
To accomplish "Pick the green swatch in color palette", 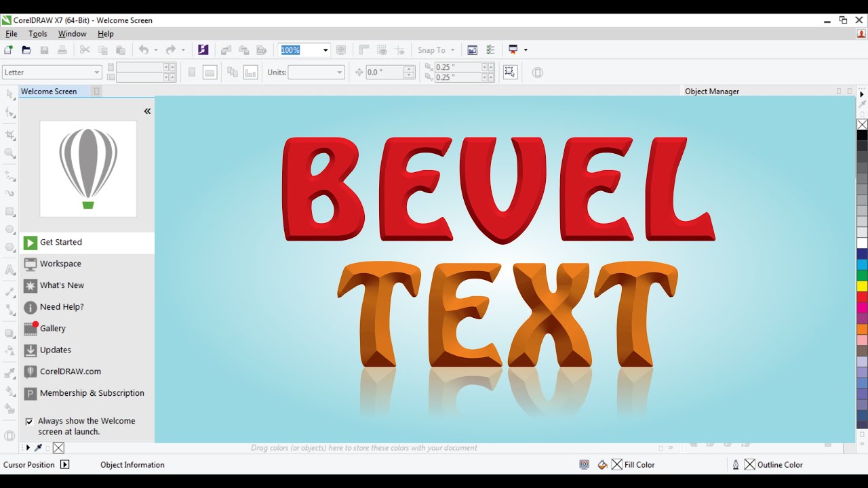I will click(862, 275).
